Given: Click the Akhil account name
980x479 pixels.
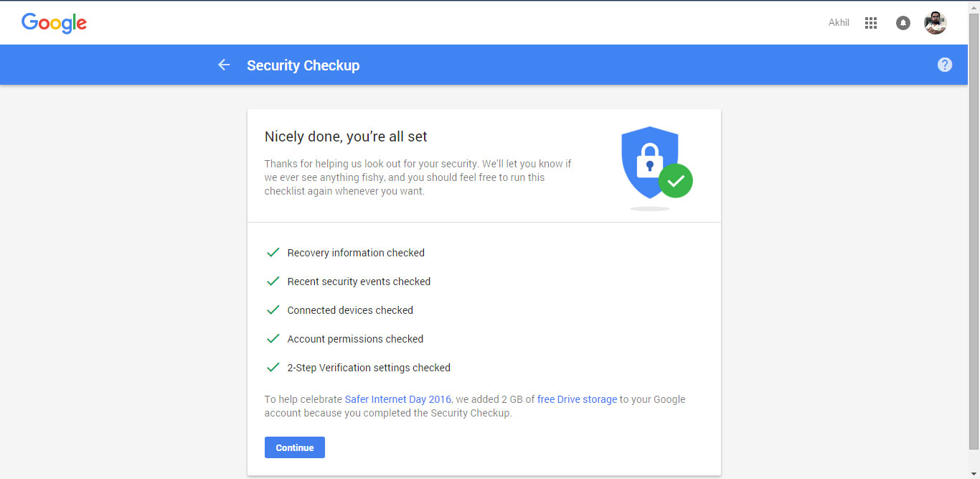Looking at the screenshot, I should point(839,23).
